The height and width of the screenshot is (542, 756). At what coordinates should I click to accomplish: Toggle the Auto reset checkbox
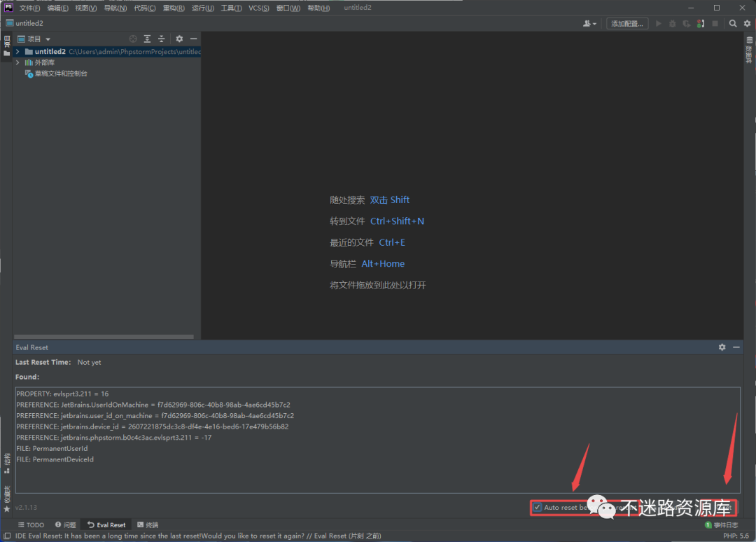[x=538, y=507]
